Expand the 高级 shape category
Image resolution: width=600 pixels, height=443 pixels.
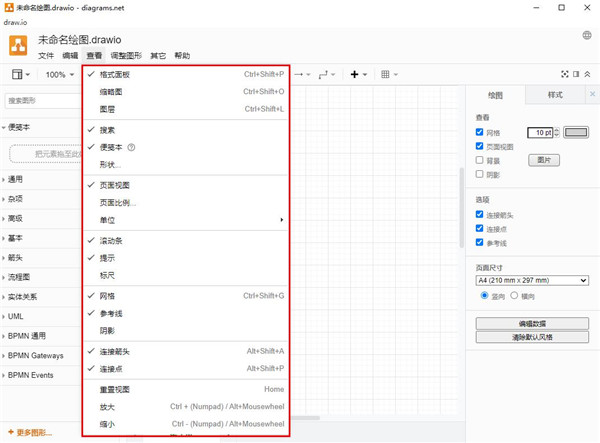[x=40, y=218]
